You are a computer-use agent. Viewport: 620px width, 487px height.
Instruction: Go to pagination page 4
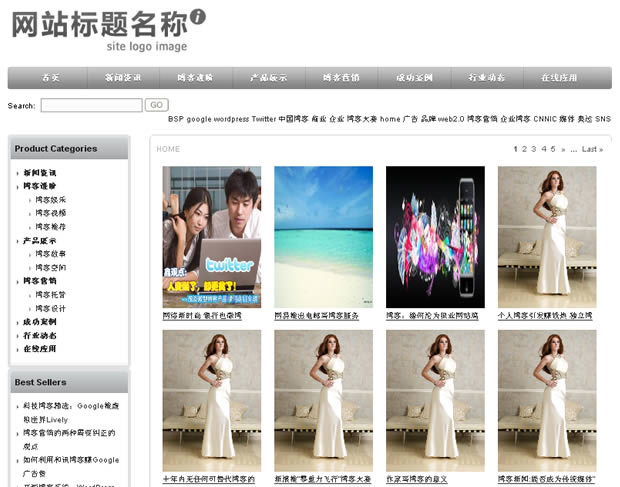click(x=544, y=149)
